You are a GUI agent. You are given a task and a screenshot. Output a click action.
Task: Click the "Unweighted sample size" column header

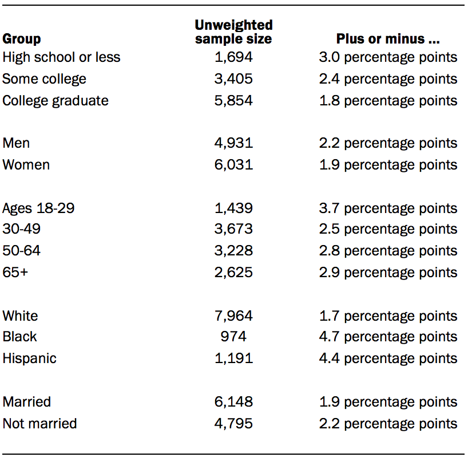coord(233,32)
